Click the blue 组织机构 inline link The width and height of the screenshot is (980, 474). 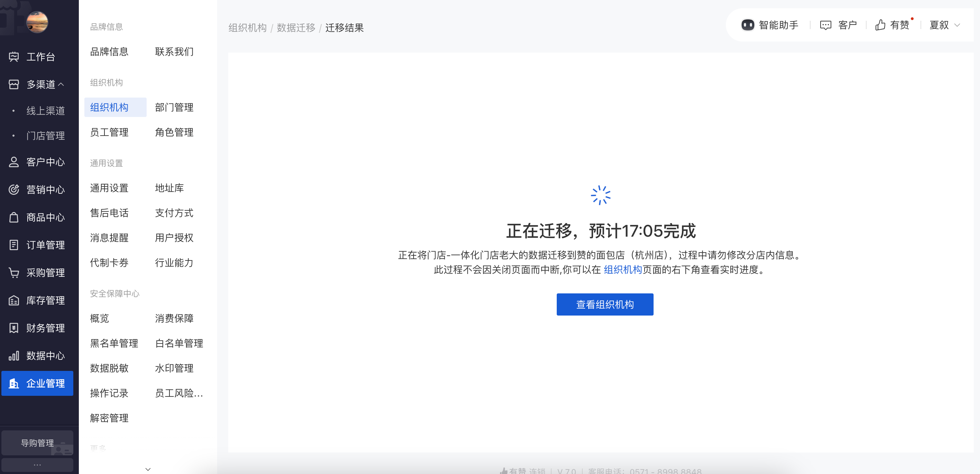(x=622, y=270)
